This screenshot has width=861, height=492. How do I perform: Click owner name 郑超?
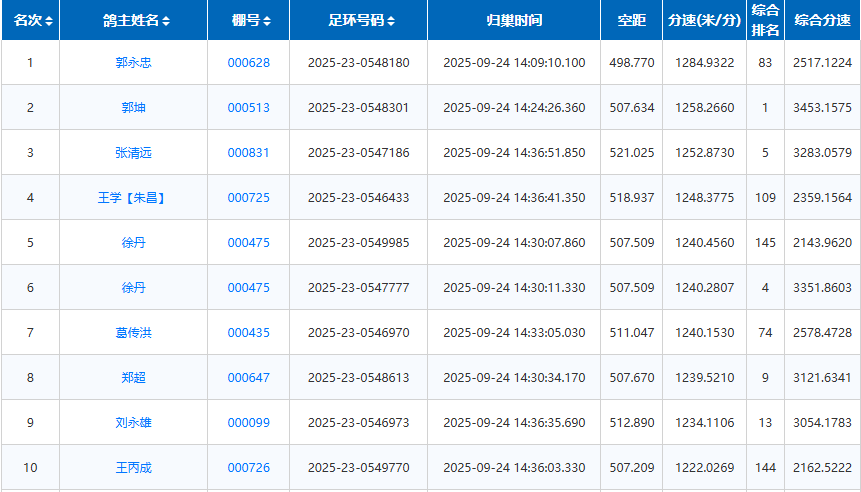point(134,378)
